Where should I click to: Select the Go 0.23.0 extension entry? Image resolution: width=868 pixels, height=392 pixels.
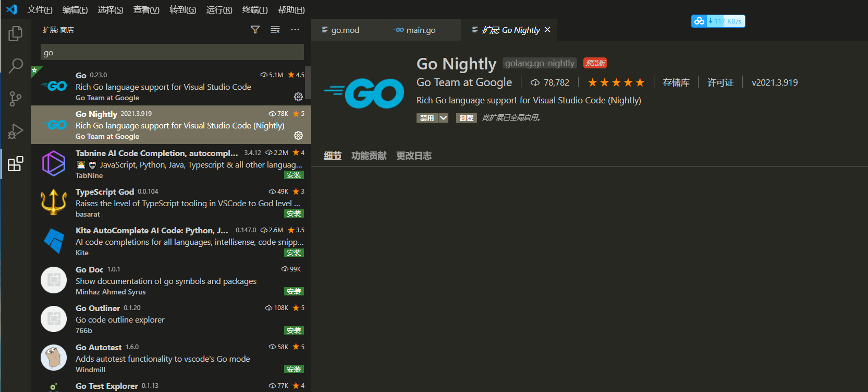tap(171, 86)
